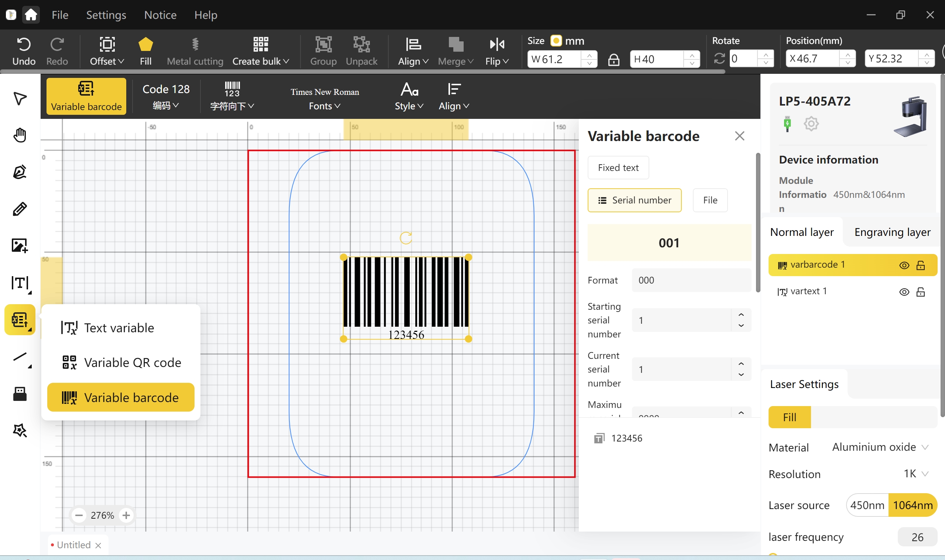Image resolution: width=945 pixels, height=560 pixels.
Task: Open the Settings menu
Action: click(x=106, y=15)
